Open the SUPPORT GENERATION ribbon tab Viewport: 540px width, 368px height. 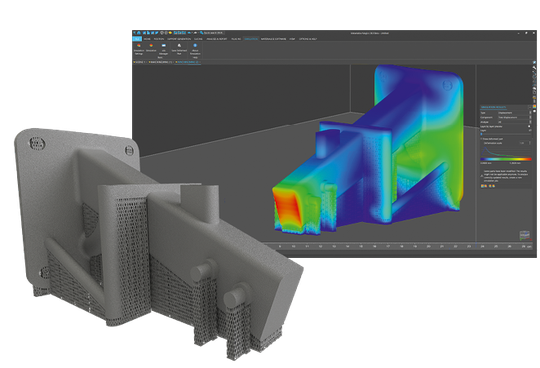tap(179, 39)
